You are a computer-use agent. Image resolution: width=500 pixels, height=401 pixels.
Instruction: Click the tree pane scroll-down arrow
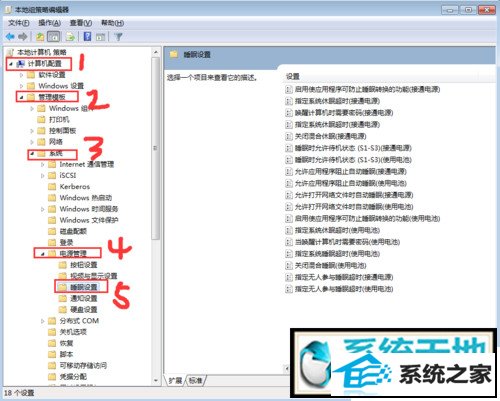pyautogui.click(x=156, y=380)
